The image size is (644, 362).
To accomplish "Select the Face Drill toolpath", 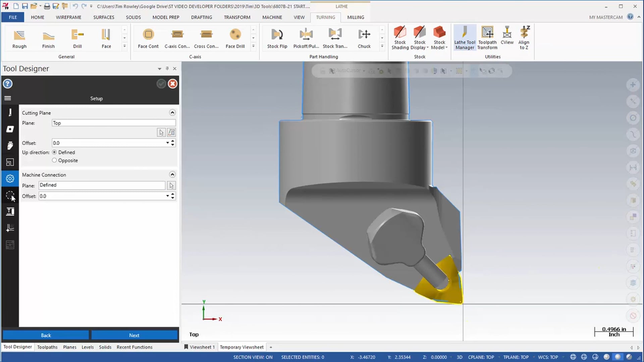I will (235, 39).
